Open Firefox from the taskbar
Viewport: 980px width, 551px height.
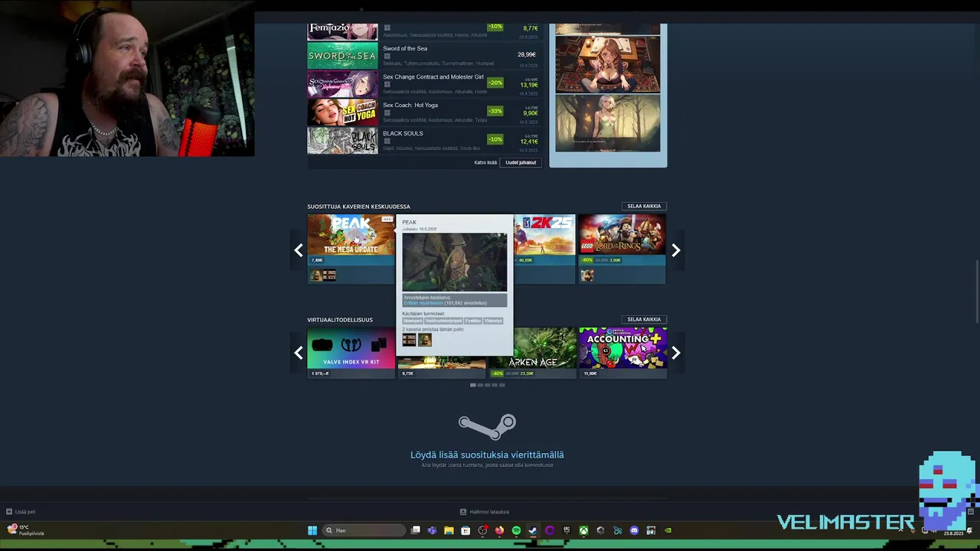(x=499, y=530)
